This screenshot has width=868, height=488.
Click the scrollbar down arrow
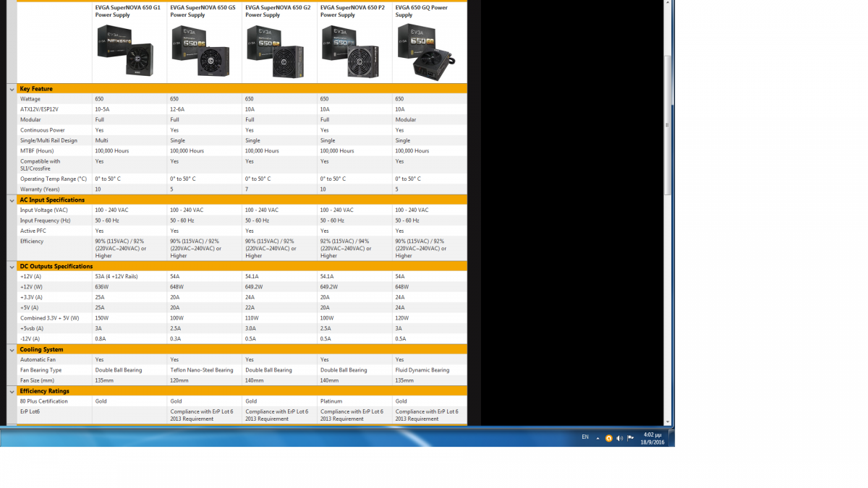(x=668, y=421)
